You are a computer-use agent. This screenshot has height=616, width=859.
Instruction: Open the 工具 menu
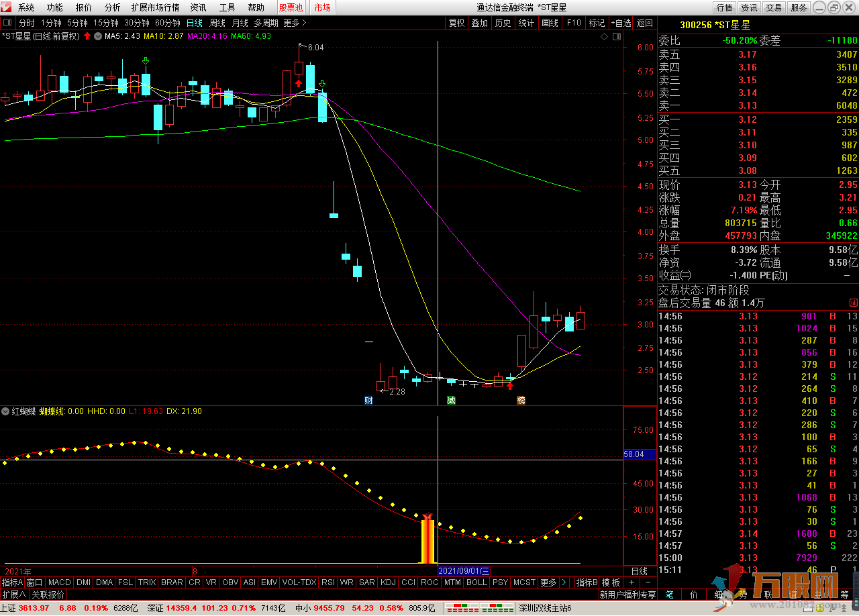point(228,7)
